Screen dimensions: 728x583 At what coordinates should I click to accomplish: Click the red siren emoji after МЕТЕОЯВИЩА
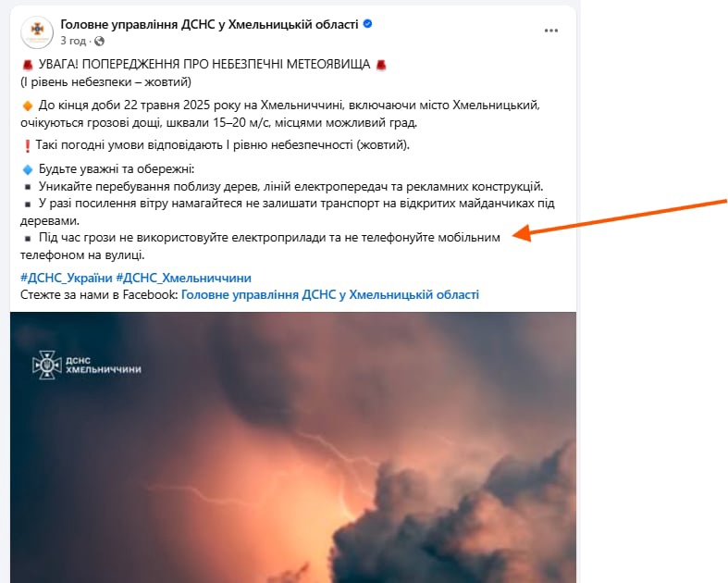point(381,65)
